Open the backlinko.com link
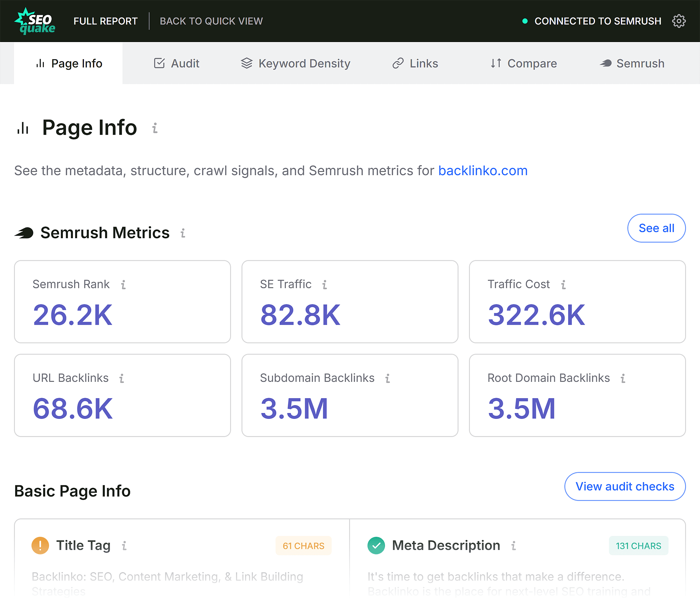 pos(483,170)
